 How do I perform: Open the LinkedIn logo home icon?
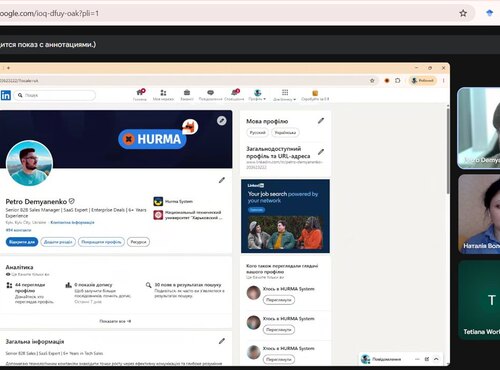click(x=6, y=95)
